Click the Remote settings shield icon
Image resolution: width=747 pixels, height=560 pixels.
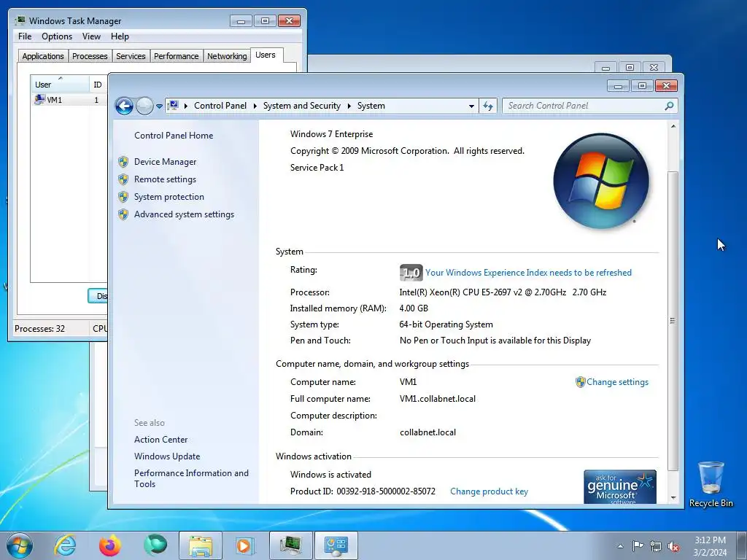click(x=123, y=179)
